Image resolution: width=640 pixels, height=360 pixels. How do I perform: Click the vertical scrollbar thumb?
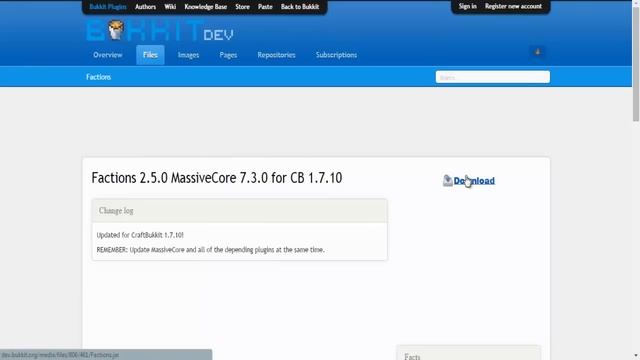pyautogui.click(x=636, y=64)
